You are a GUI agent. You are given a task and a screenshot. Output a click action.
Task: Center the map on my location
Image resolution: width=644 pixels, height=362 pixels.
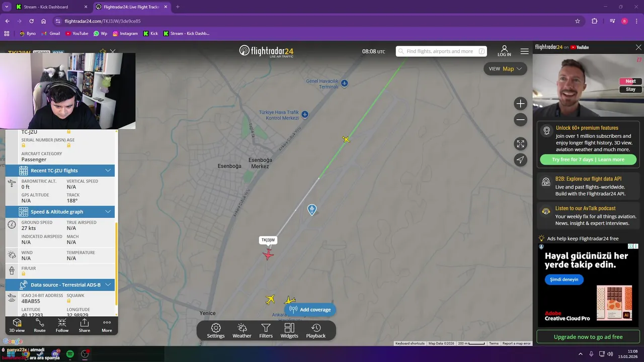(x=521, y=160)
